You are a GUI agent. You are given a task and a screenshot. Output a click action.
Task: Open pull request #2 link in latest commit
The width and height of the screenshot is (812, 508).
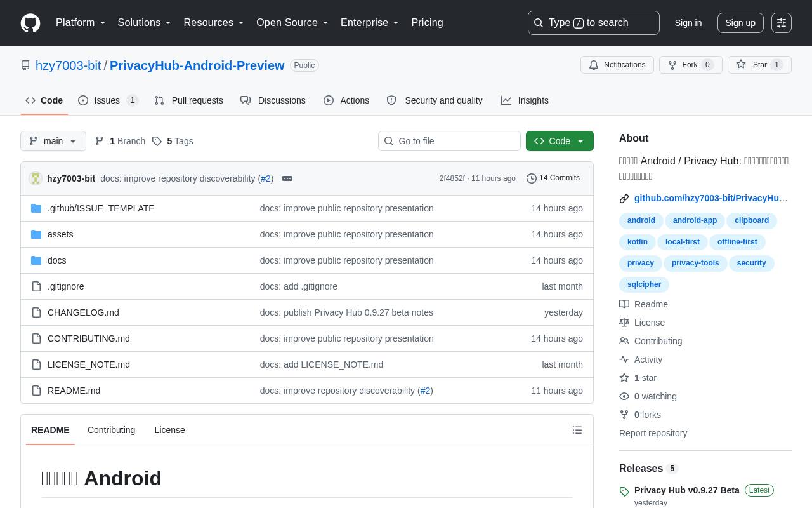[x=266, y=178]
